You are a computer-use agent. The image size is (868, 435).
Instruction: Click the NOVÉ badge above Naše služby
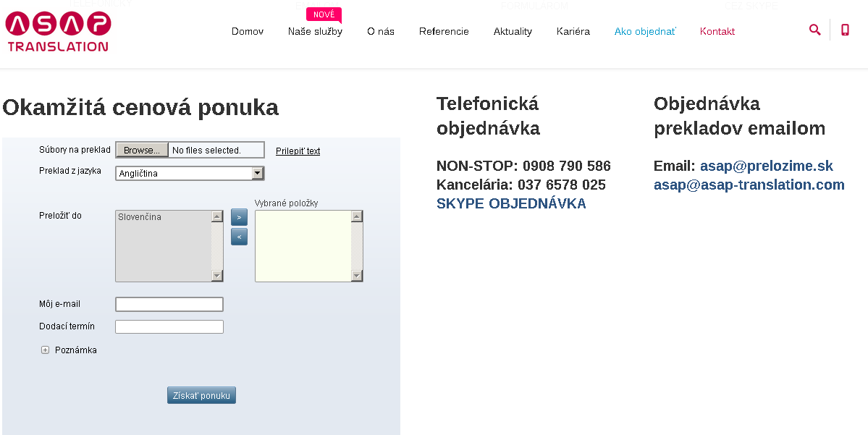point(324,14)
